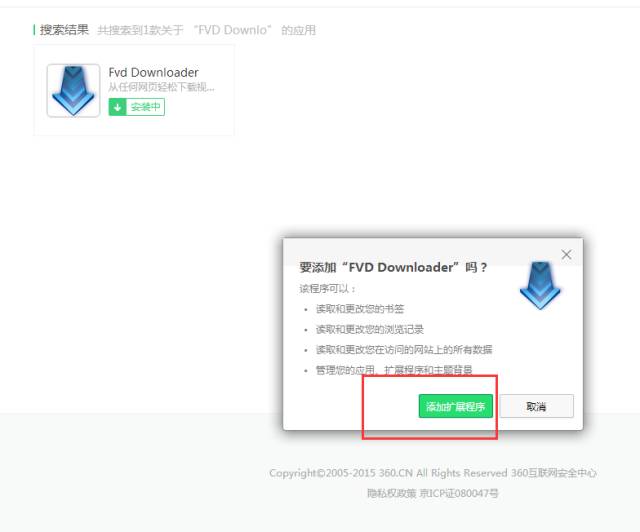Click the 隐私权政策 footer link
Screen dimensions: 640x532
pos(391,493)
